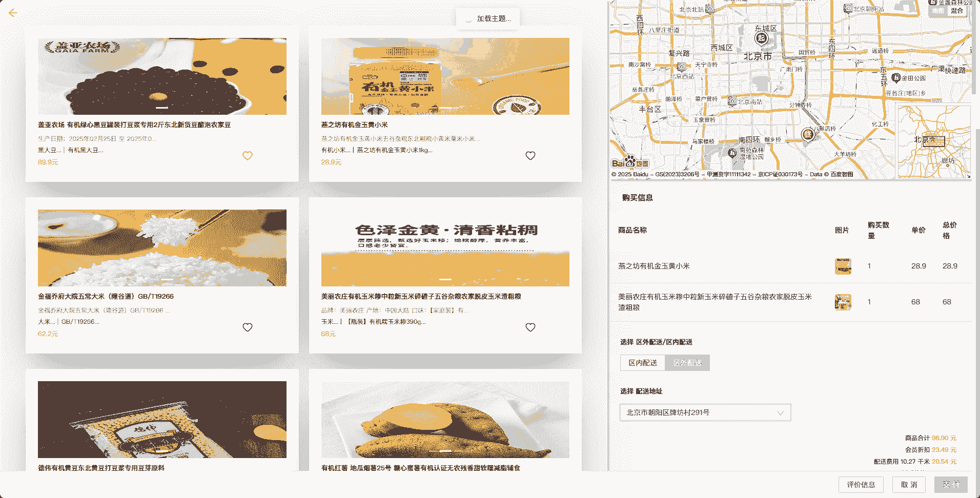Open product title 燕之坊有机金玉黄小米 in card list
Screen dimensions: 980x498
click(354, 125)
